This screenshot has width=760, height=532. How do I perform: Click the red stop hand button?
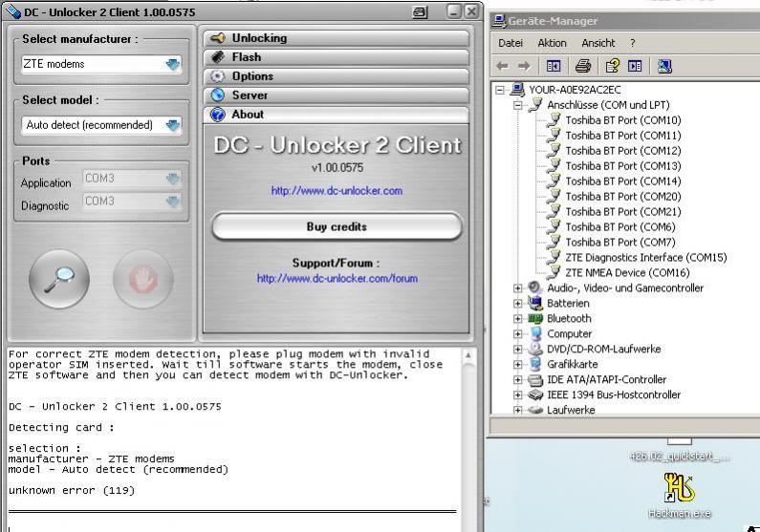point(142,279)
